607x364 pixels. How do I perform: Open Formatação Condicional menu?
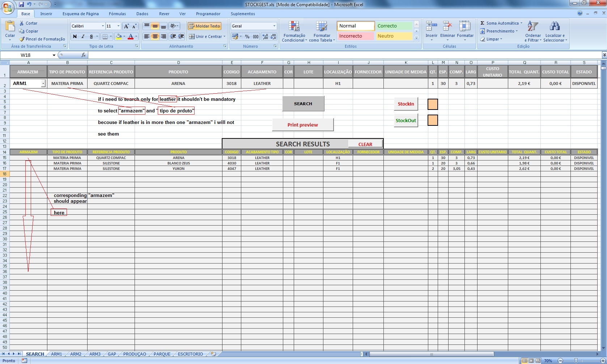click(294, 31)
